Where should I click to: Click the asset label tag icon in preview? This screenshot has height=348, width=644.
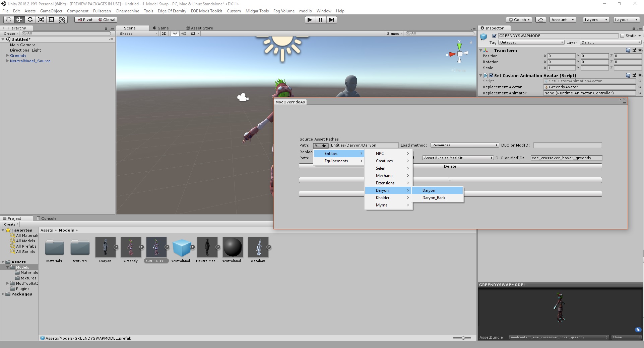click(x=638, y=330)
